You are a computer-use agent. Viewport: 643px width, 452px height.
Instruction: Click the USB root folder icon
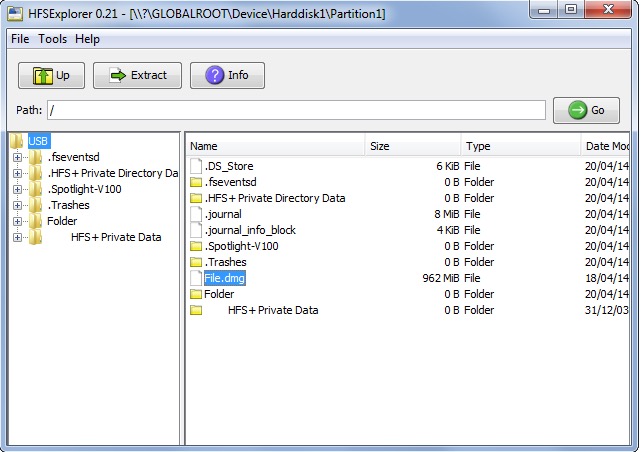tap(16, 141)
